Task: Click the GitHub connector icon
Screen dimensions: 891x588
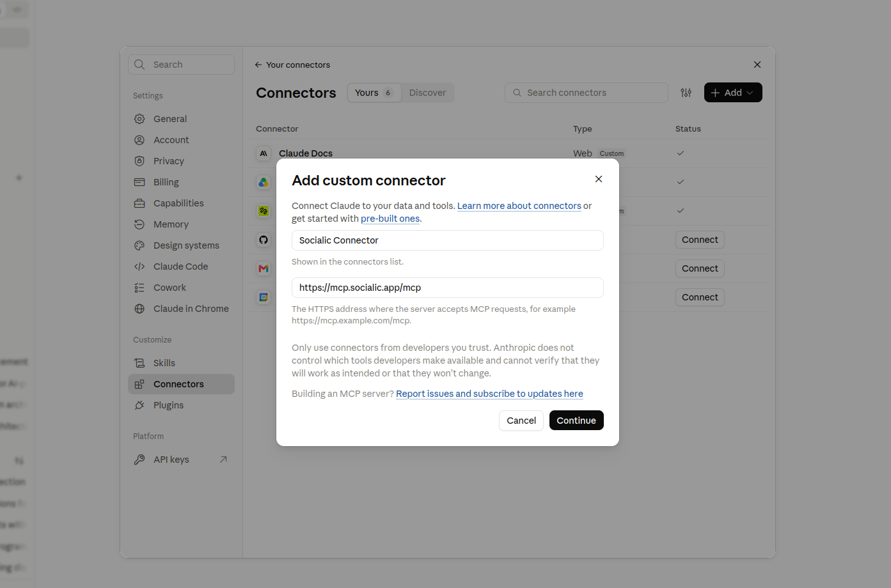Action: [264, 240]
